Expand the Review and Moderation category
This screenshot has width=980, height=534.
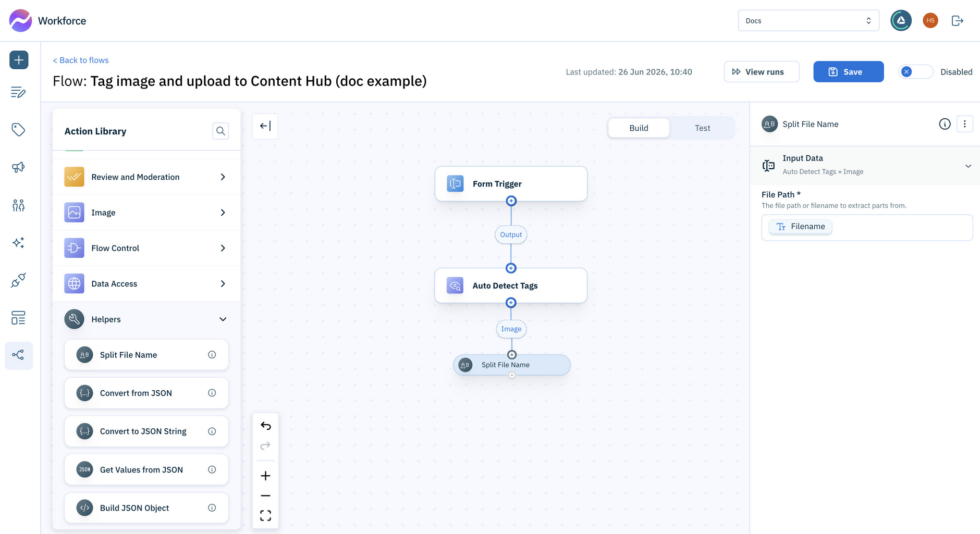coord(146,177)
